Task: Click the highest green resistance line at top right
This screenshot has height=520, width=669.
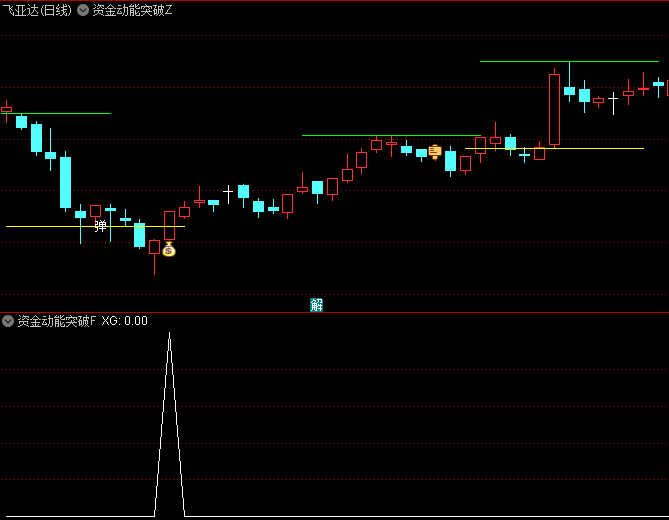Action: point(569,61)
